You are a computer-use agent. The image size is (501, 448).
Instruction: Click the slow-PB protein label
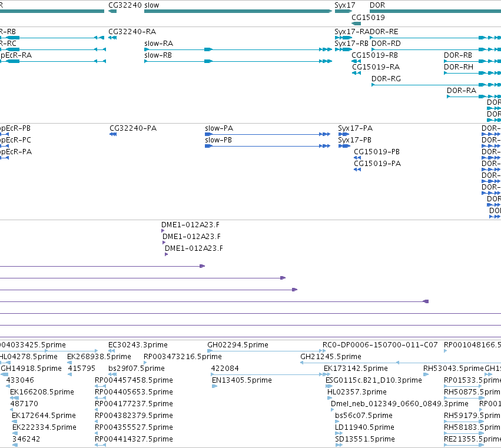tap(218, 140)
